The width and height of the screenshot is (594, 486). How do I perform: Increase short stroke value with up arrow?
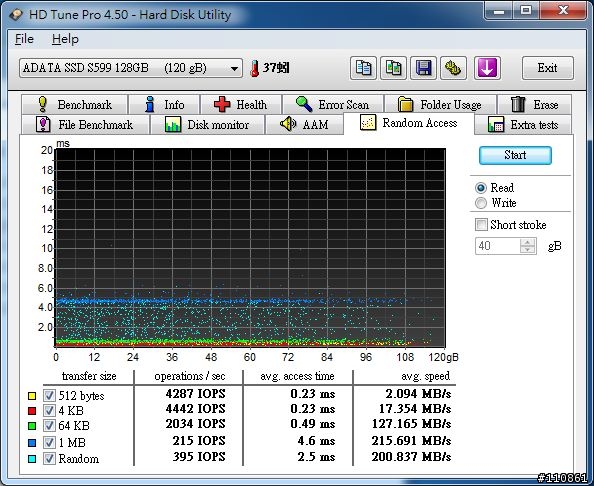[x=528, y=242]
